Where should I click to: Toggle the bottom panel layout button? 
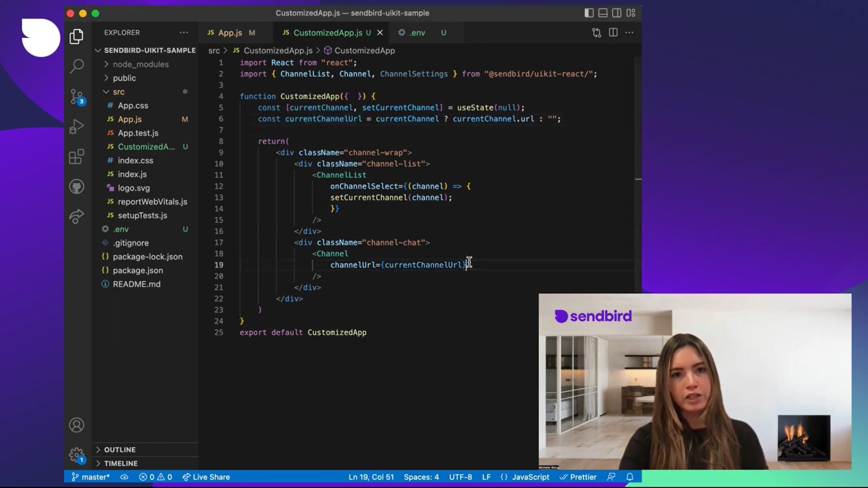coord(603,13)
